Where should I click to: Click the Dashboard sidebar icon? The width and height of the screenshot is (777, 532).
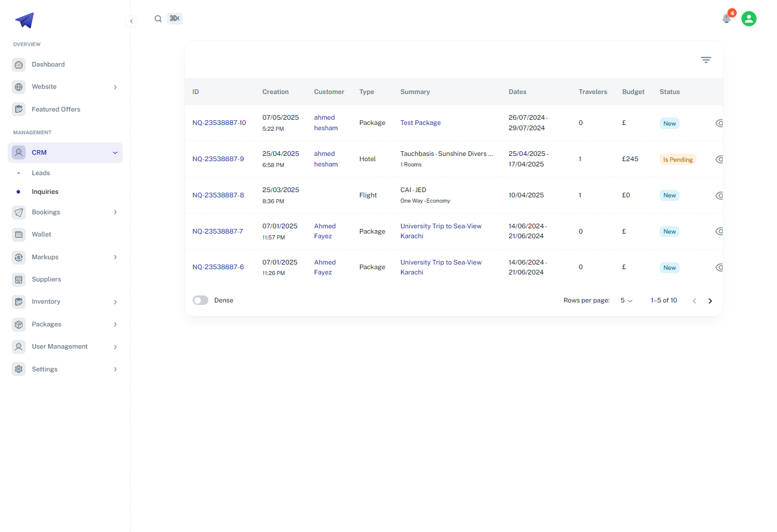19,65
